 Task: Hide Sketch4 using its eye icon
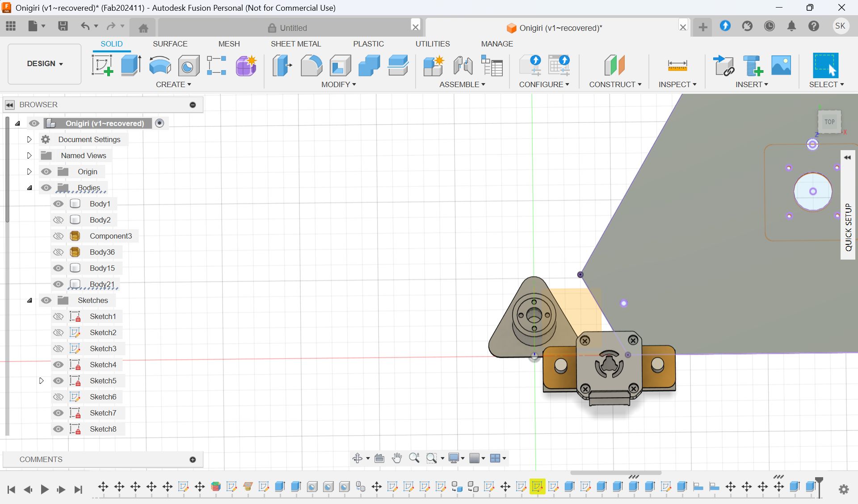pyautogui.click(x=58, y=365)
